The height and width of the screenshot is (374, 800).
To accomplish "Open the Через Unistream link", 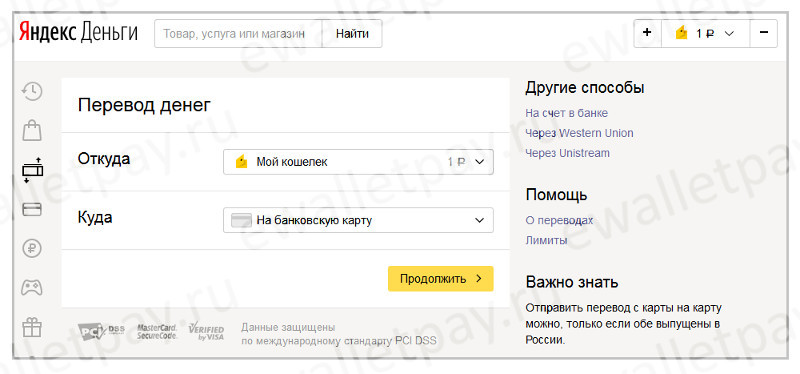I will (x=567, y=153).
